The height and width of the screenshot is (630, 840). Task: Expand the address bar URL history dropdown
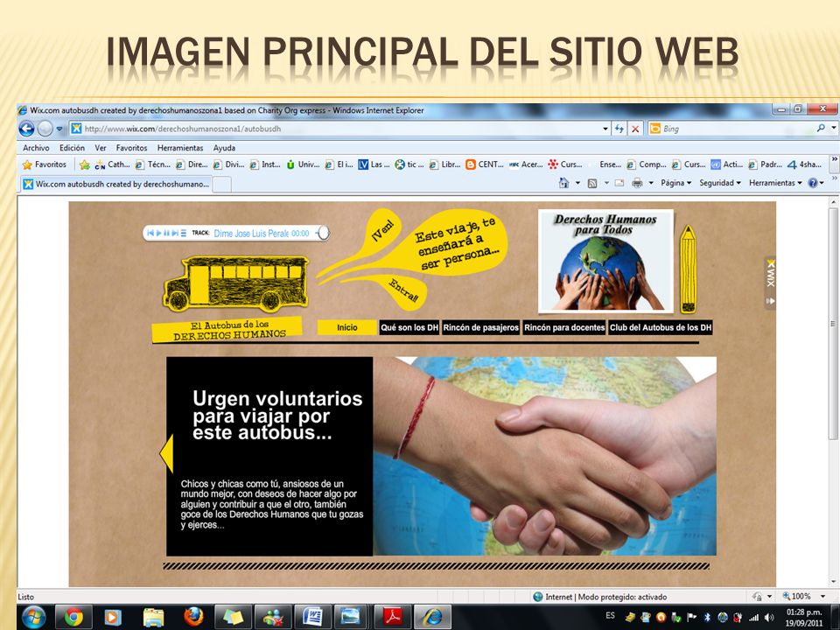pos(605,129)
